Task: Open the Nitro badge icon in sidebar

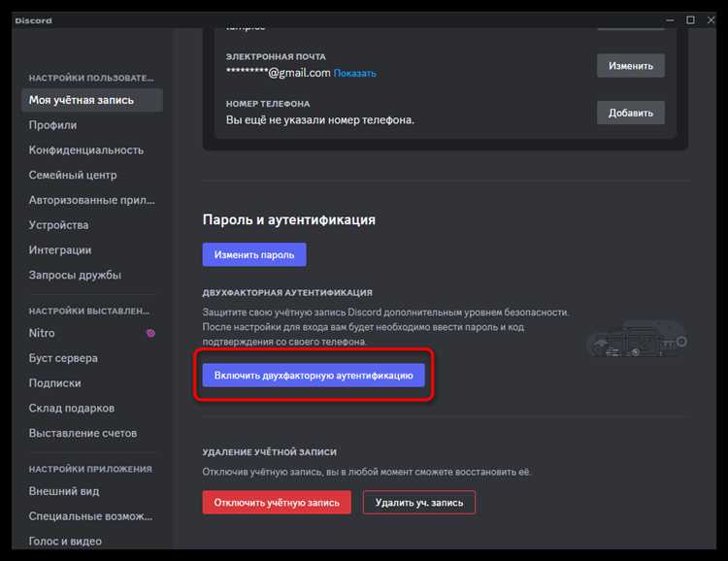Action: (x=150, y=333)
